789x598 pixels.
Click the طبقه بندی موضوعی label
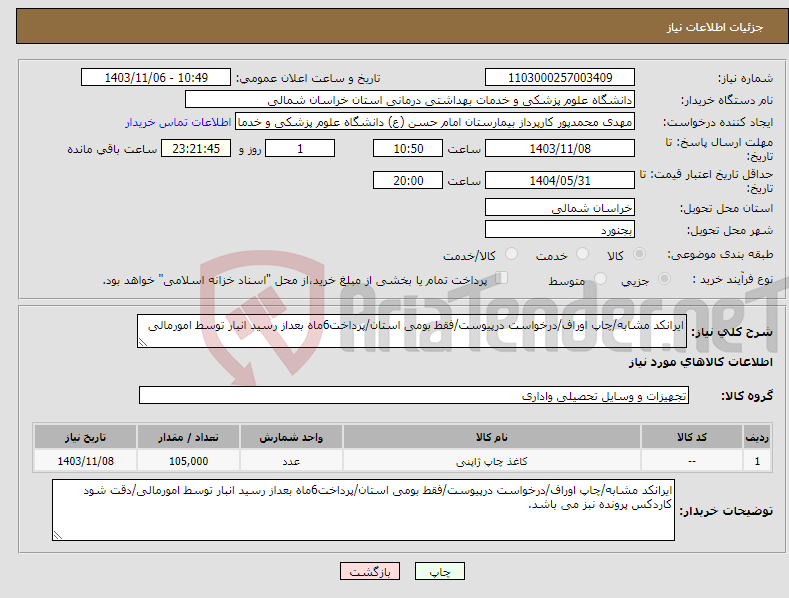tap(720, 255)
